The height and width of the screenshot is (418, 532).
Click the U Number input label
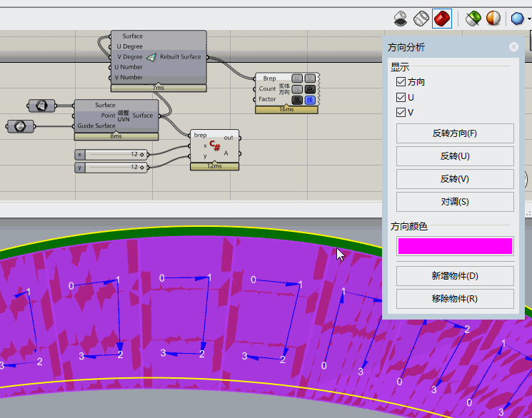click(x=129, y=67)
